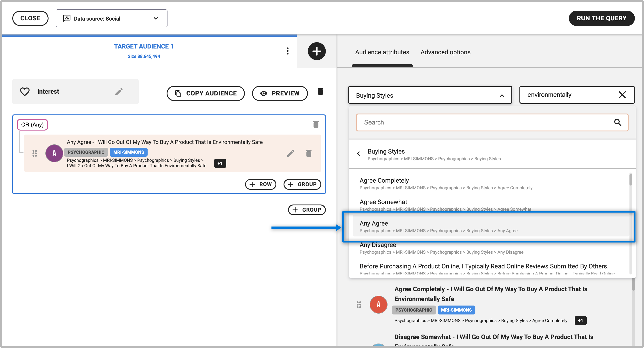Go back using Buying Styles chevron
Screen dimensions: 644x348
point(358,154)
